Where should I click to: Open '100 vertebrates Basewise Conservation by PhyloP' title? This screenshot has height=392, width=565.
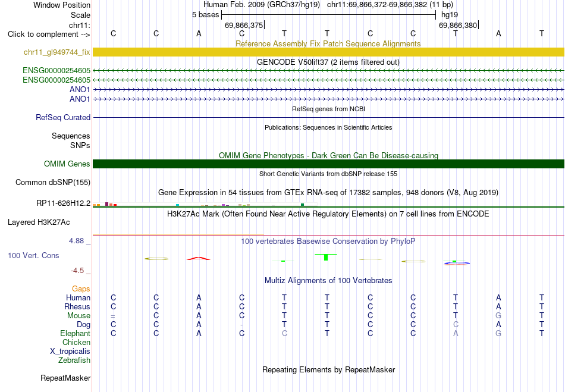(328, 242)
